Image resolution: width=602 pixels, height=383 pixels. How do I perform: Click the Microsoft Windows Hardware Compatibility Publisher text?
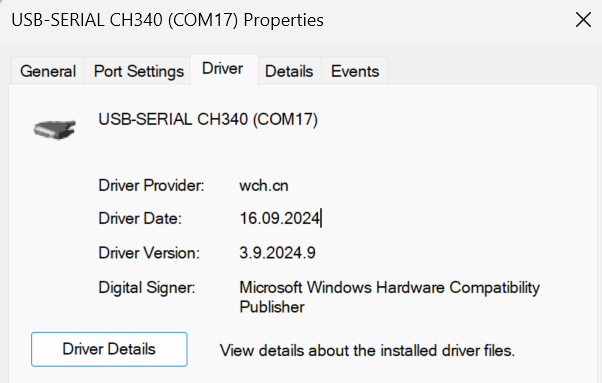pyautogui.click(x=389, y=297)
